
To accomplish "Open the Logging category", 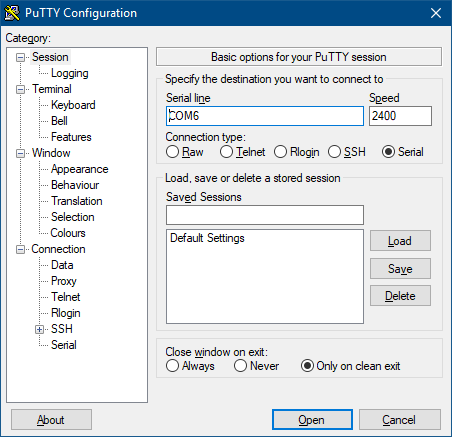I will pos(70,73).
